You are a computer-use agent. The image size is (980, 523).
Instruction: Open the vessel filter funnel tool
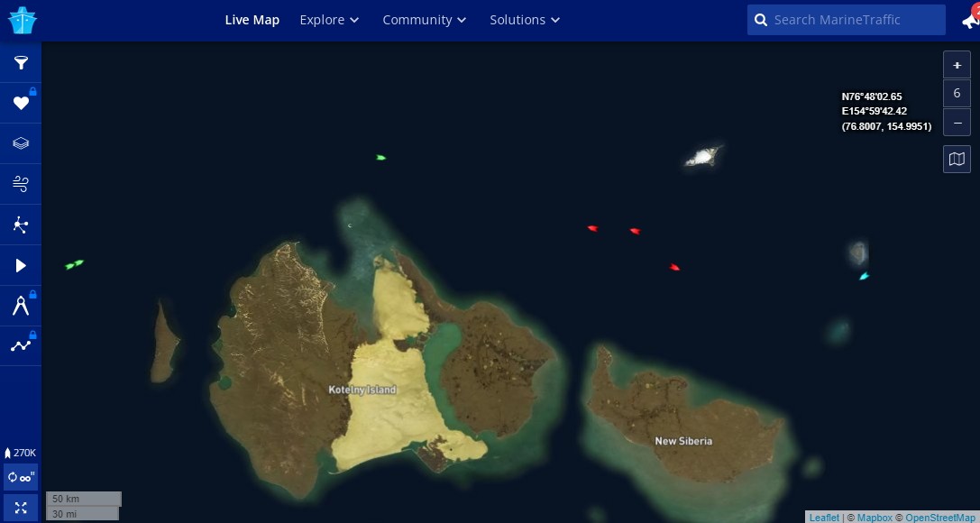coord(21,63)
